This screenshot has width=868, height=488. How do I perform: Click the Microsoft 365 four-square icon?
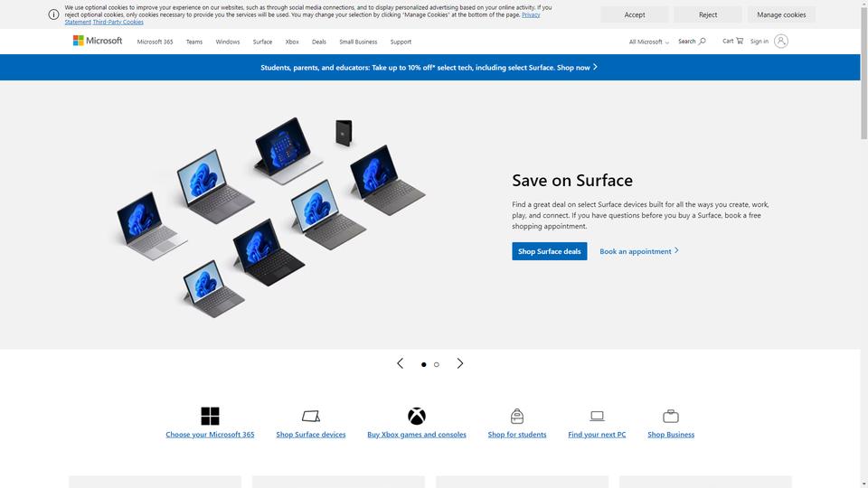pos(210,416)
